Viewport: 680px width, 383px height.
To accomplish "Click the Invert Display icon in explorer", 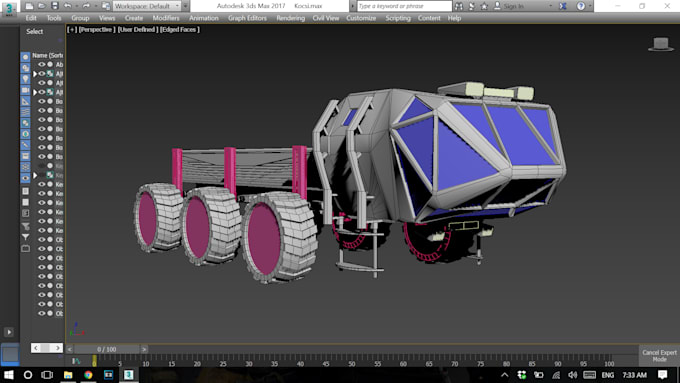I will 26,213.
